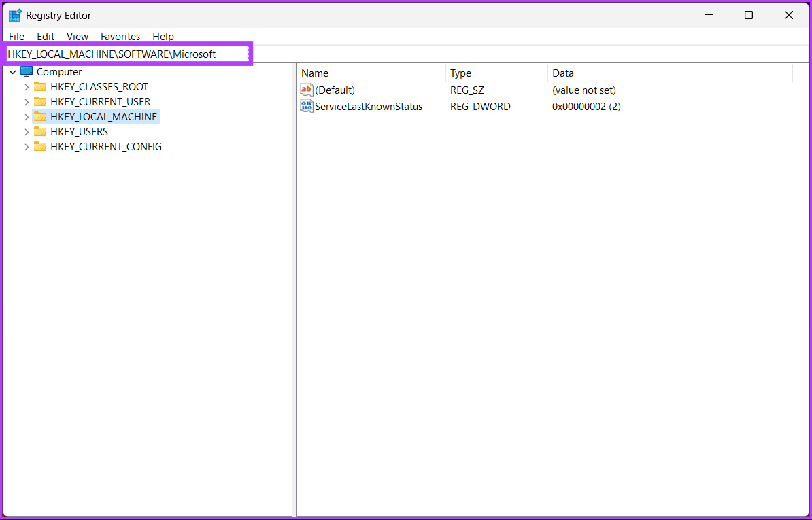The image size is (812, 520).
Task: Click the REG_DWORD type cell
Action: pyautogui.click(x=480, y=107)
